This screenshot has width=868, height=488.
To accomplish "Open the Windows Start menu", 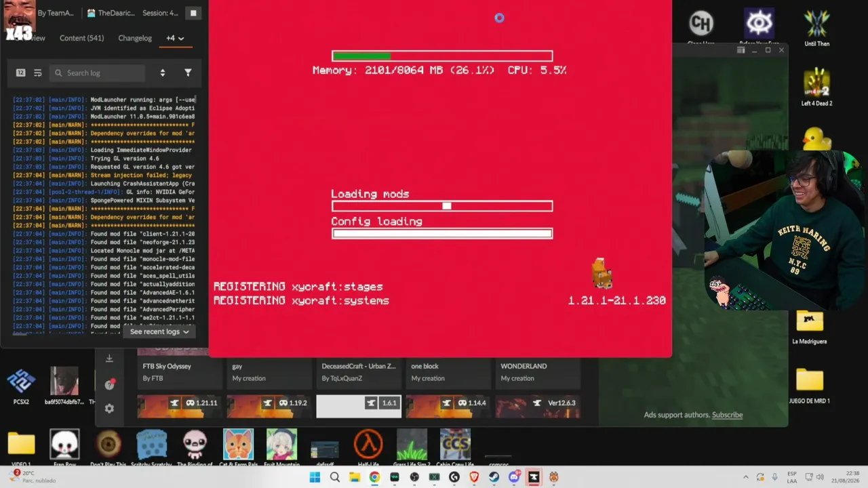I will tap(315, 477).
